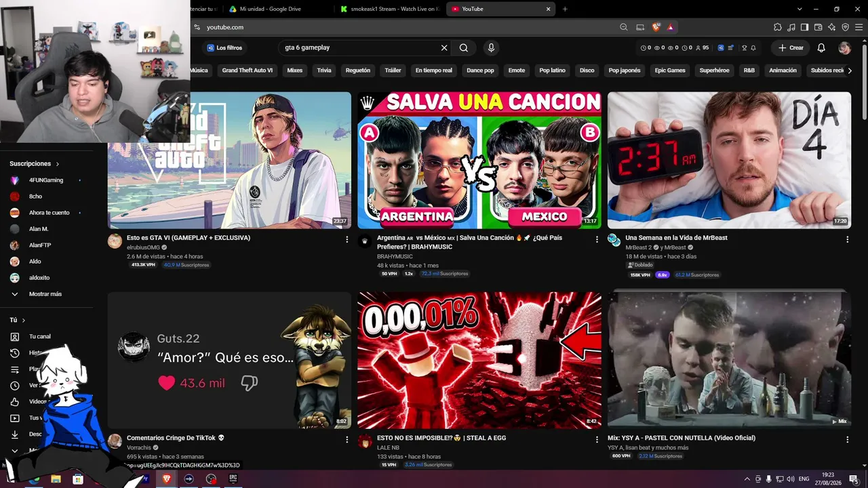Open OBS Studio from the taskbar
The height and width of the screenshot is (488, 868).
tap(212, 479)
